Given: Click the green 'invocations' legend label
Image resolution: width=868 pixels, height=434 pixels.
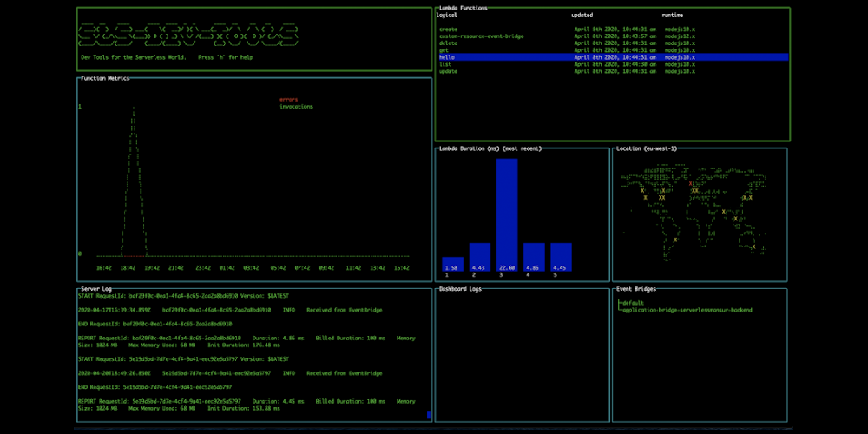Looking at the screenshot, I should [296, 106].
